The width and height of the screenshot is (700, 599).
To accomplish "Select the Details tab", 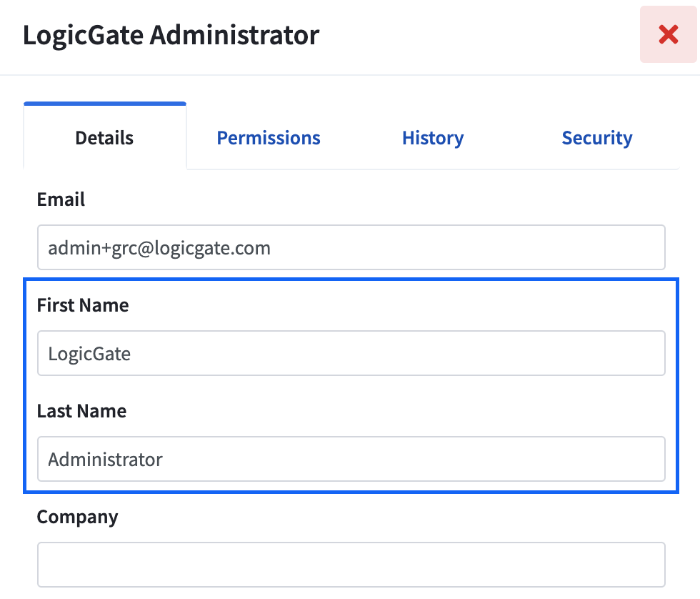I will 104,137.
